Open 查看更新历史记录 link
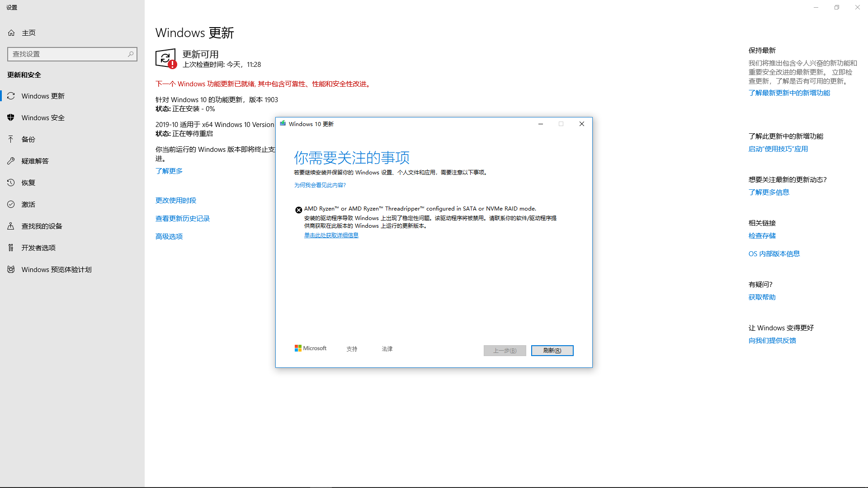This screenshot has height=488, width=868. coord(183,219)
